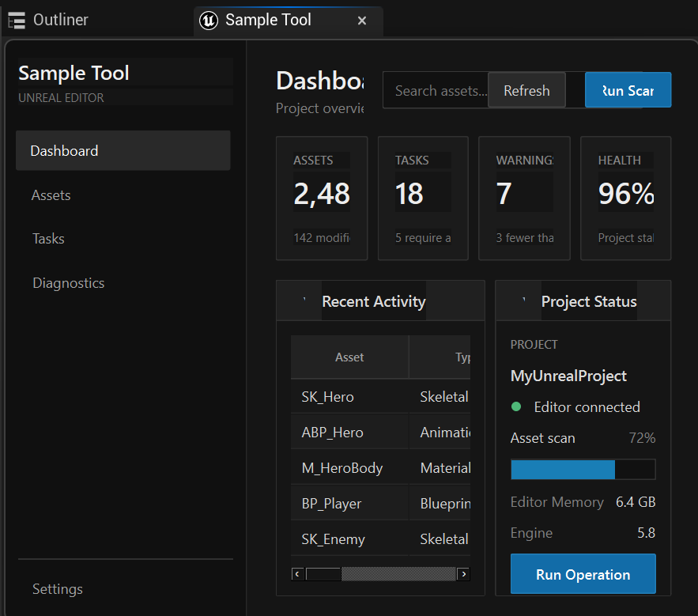Screen dimensions: 698x616
Task: Click the table's scroll right arrow
Action: [463, 574]
